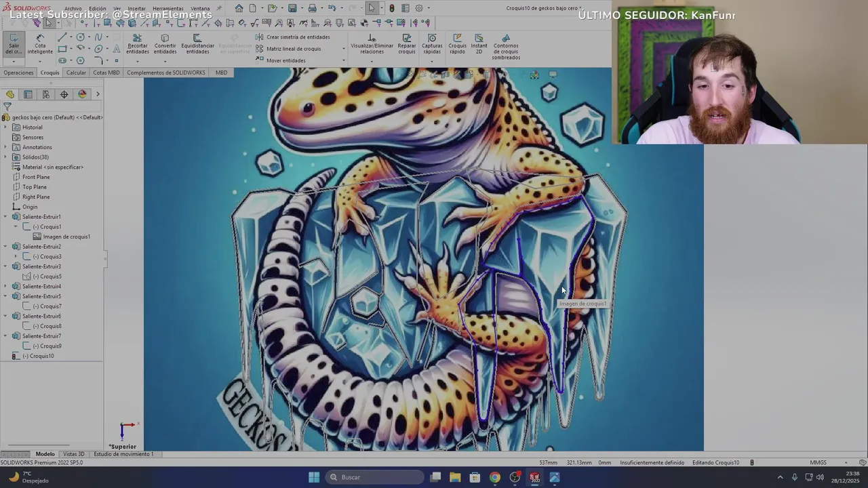Switch to the Complementos de SOLIDWORKS tab
Viewport: 868px width, 488px height.
pos(166,73)
